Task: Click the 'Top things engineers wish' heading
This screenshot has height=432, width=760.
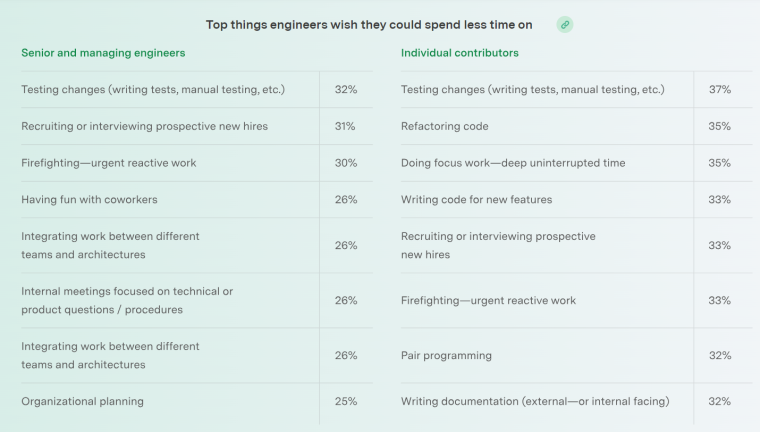Action: click(369, 24)
